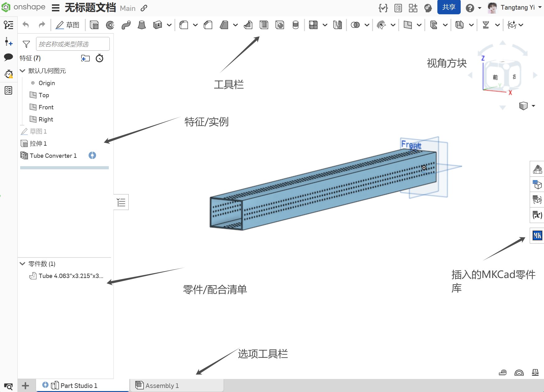The height and width of the screenshot is (392, 544).
Task: Add a new tab with plus button
Action: [x=25, y=386]
